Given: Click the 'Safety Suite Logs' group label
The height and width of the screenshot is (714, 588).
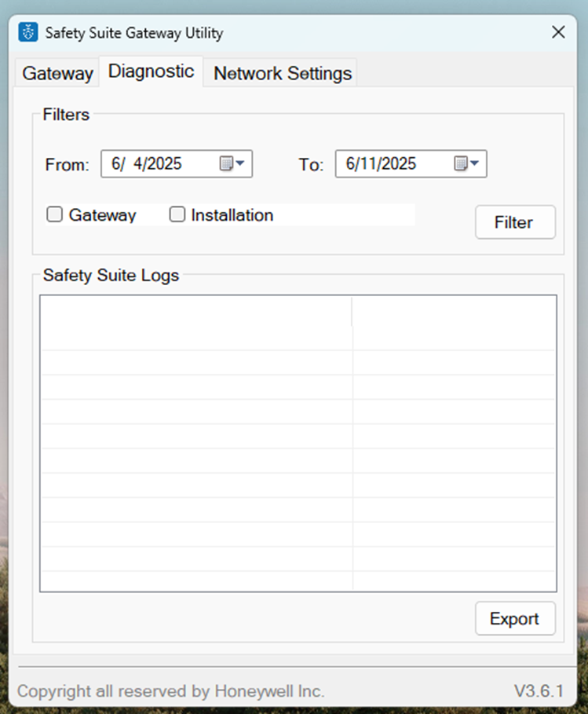Looking at the screenshot, I should (x=111, y=276).
